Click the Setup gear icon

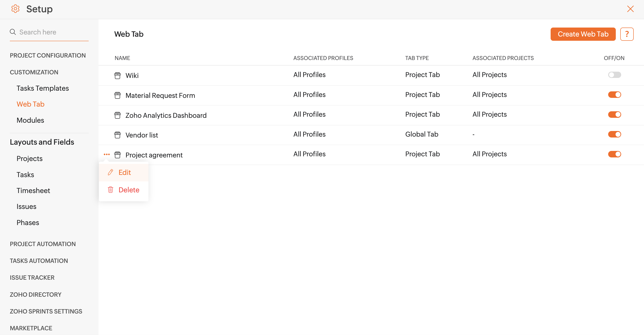pyautogui.click(x=15, y=9)
